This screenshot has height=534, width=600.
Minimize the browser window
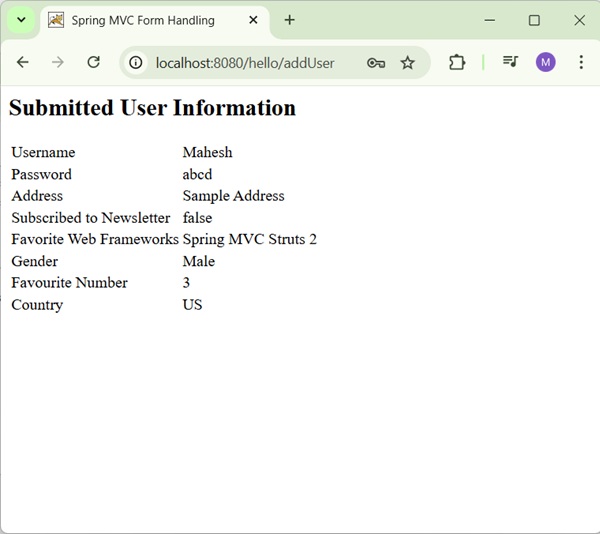pyautogui.click(x=489, y=20)
